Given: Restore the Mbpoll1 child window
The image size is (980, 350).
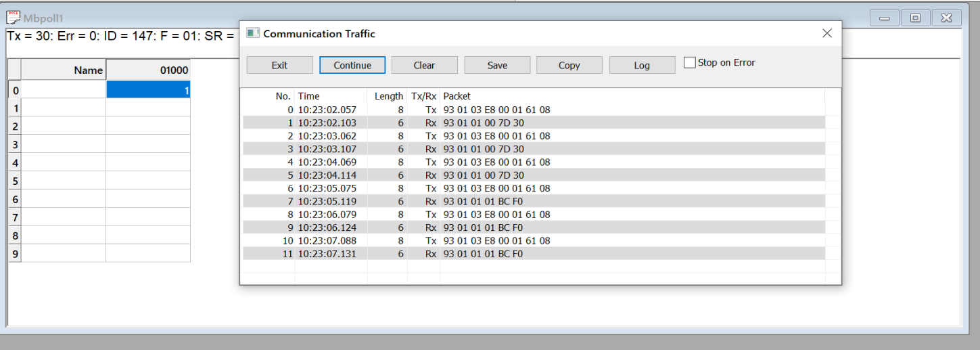Looking at the screenshot, I should (915, 18).
